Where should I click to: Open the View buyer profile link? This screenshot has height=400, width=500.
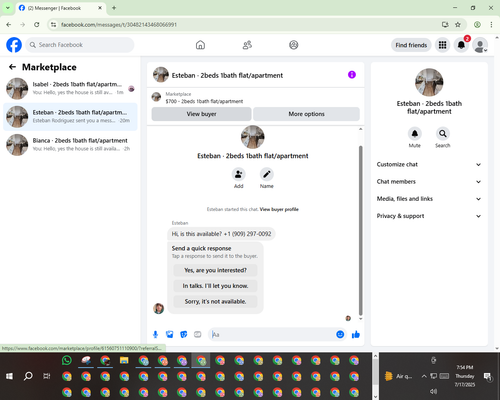click(279, 209)
